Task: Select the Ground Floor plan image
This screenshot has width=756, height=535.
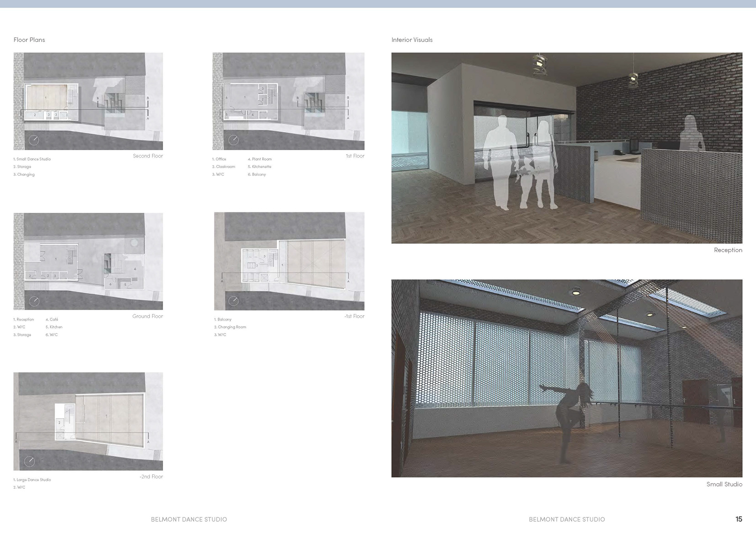Action: point(88,261)
